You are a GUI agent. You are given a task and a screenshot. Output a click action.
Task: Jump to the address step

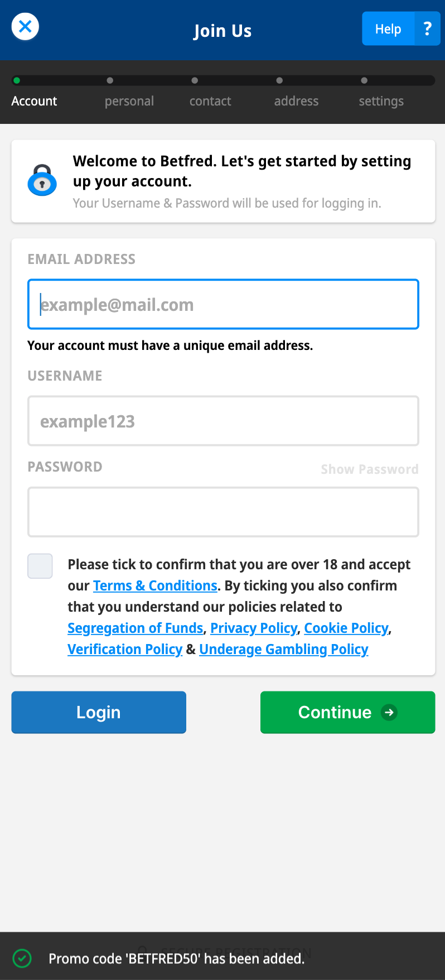click(296, 101)
